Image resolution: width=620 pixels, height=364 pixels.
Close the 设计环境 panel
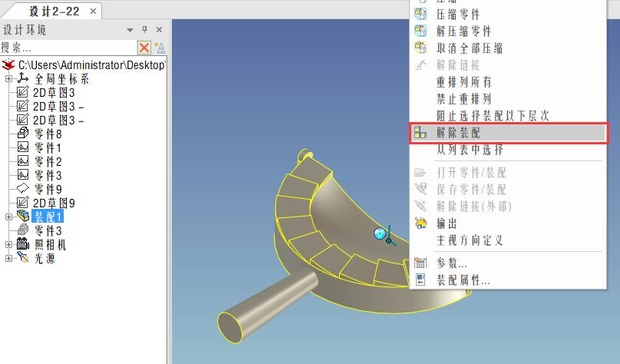click(159, 30)
